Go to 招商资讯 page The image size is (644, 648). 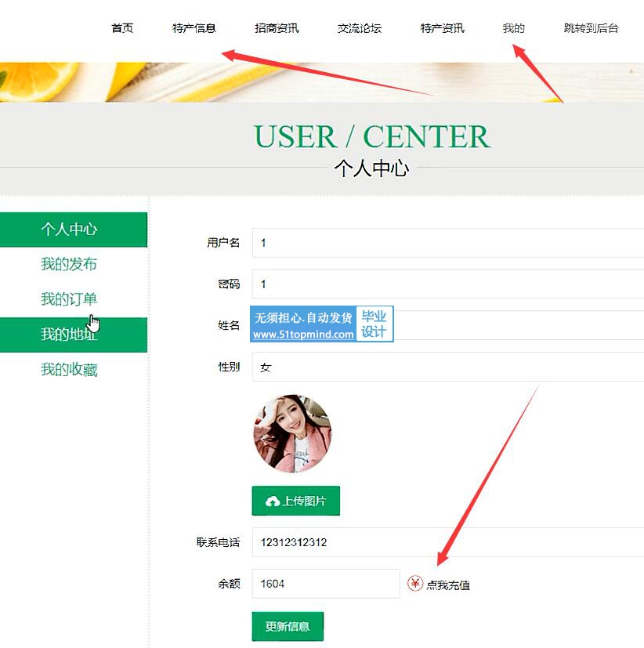tap(277, 28)
